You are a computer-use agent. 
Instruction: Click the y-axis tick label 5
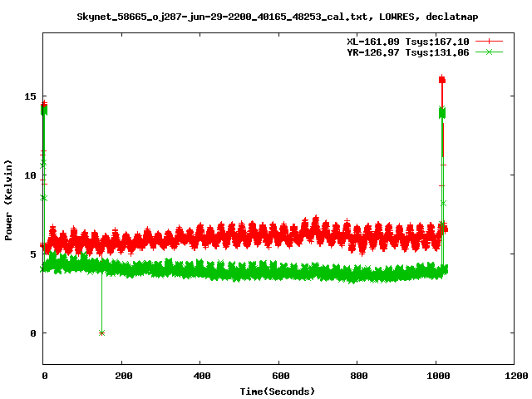pos(33,254)
